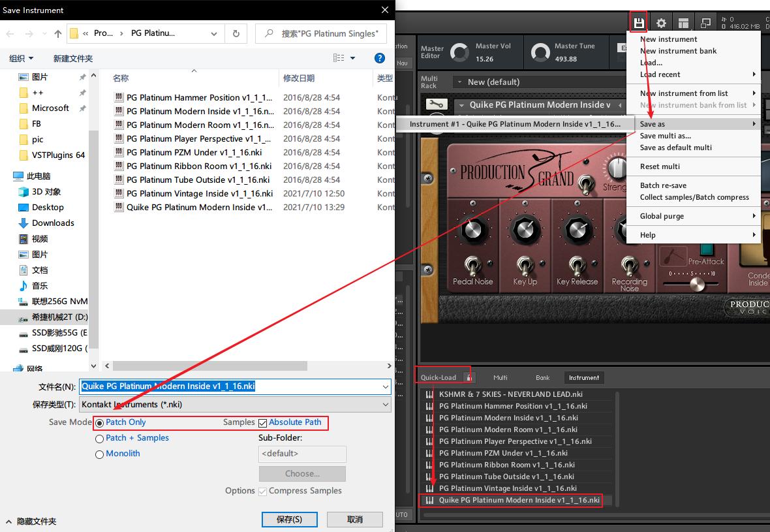
Task: Flip the Recording Noise toggle switch
Action: [629, 266]
